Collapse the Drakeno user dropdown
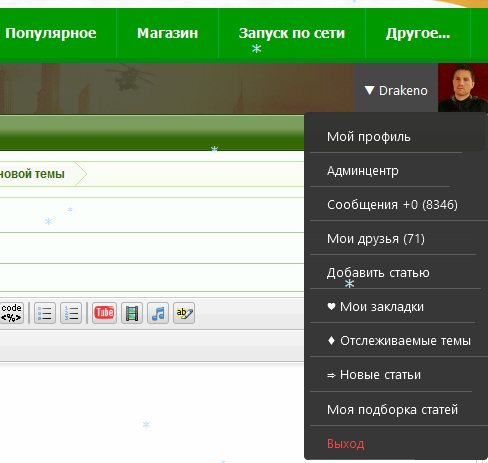Screen dimensions: 488x463 (x=396, y=90)
